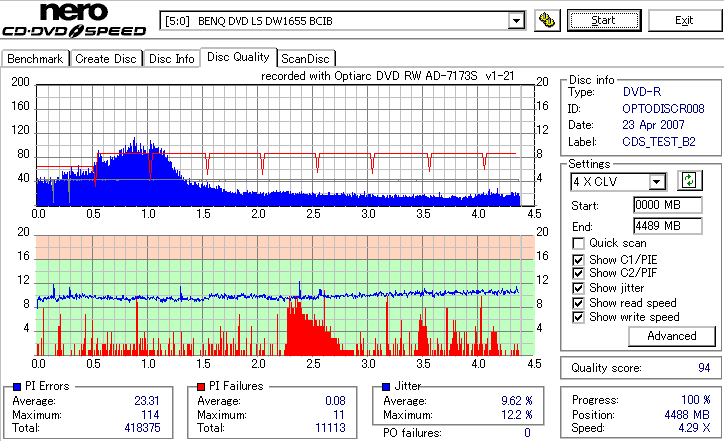Disable Show write speed checkbox

click(x=578, y=317)
